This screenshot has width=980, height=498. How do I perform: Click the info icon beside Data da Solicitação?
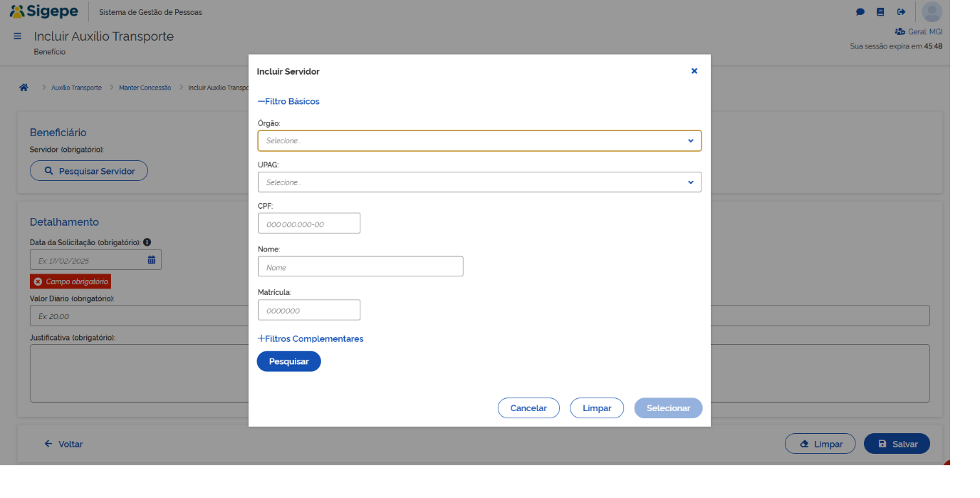(147, 242)
